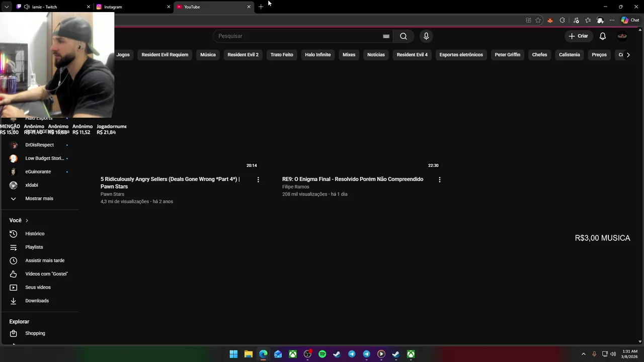Open the Pawn Stars channel link

[x=112, y=194]
